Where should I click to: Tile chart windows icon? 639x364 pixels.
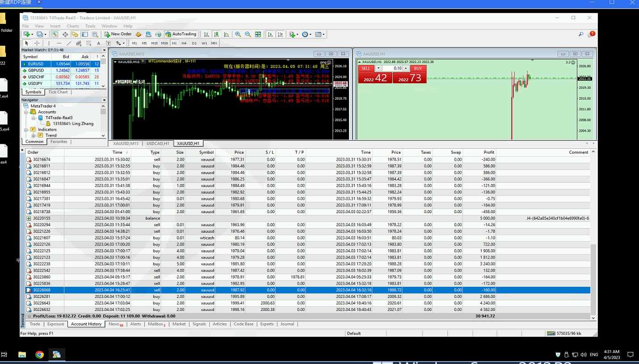tap(258, 34)
